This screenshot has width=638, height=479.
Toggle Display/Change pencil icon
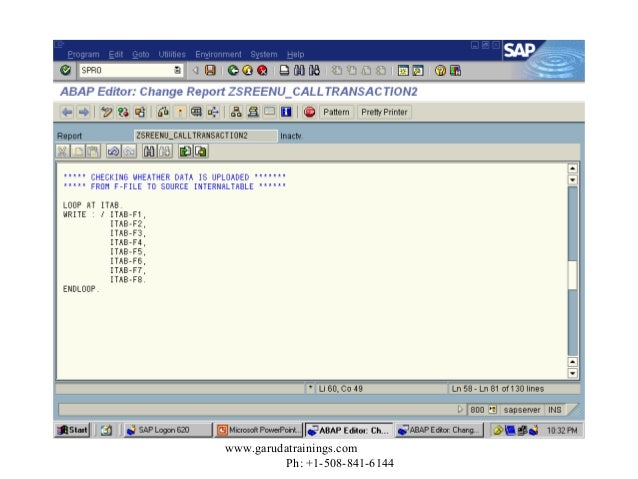click(x=106, y=112)
